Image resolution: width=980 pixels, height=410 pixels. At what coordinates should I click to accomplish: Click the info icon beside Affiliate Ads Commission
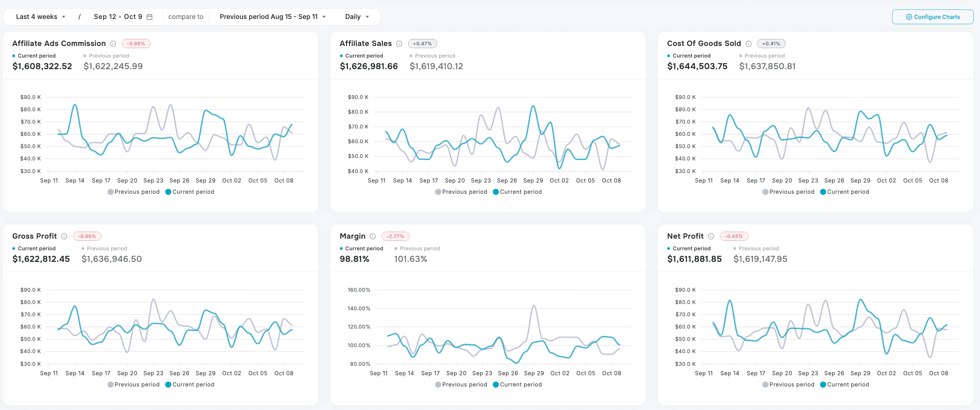(113, 43)
